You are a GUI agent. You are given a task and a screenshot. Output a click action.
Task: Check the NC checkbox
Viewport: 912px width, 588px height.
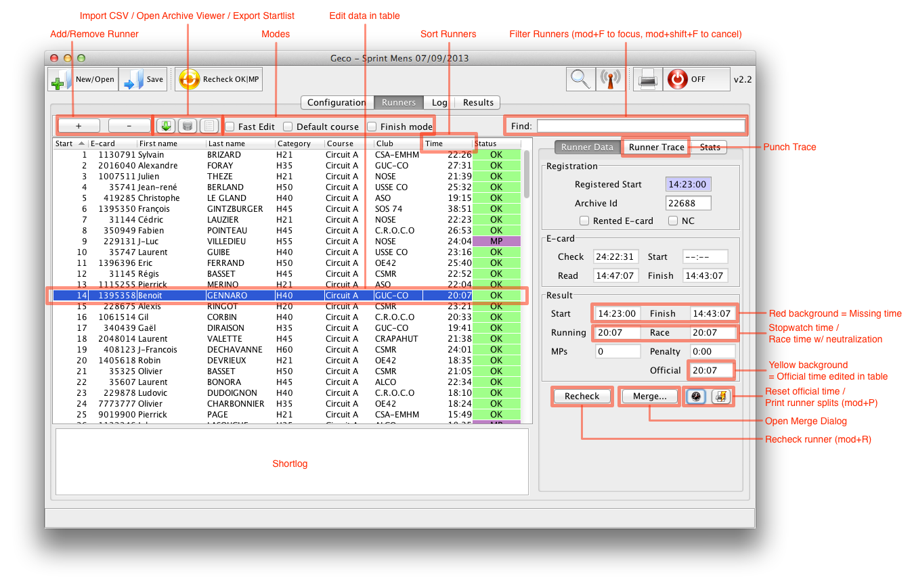pos(673,221)
